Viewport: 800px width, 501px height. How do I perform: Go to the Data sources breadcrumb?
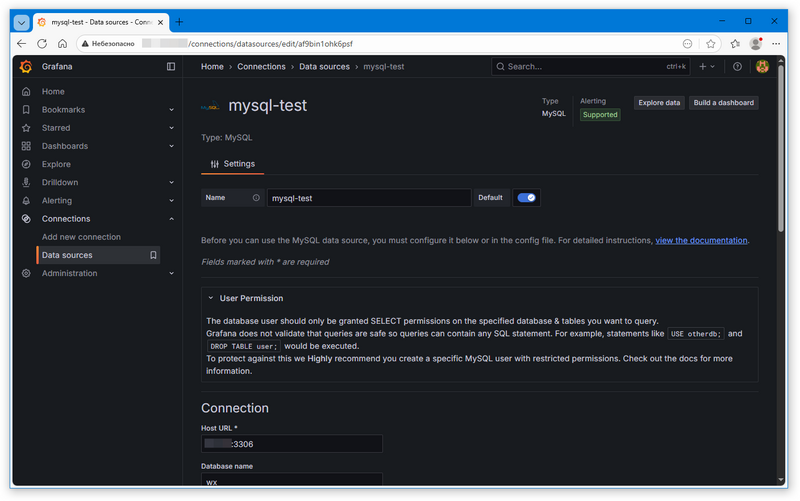324,67
